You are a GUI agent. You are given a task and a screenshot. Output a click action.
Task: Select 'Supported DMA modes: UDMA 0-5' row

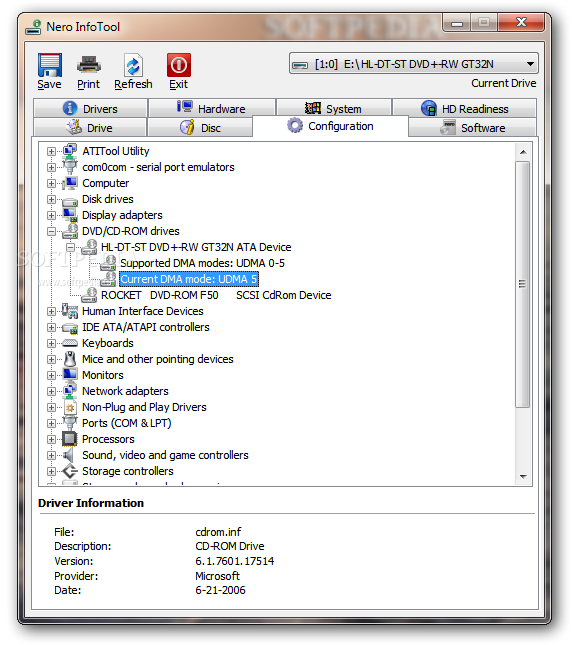202,263
